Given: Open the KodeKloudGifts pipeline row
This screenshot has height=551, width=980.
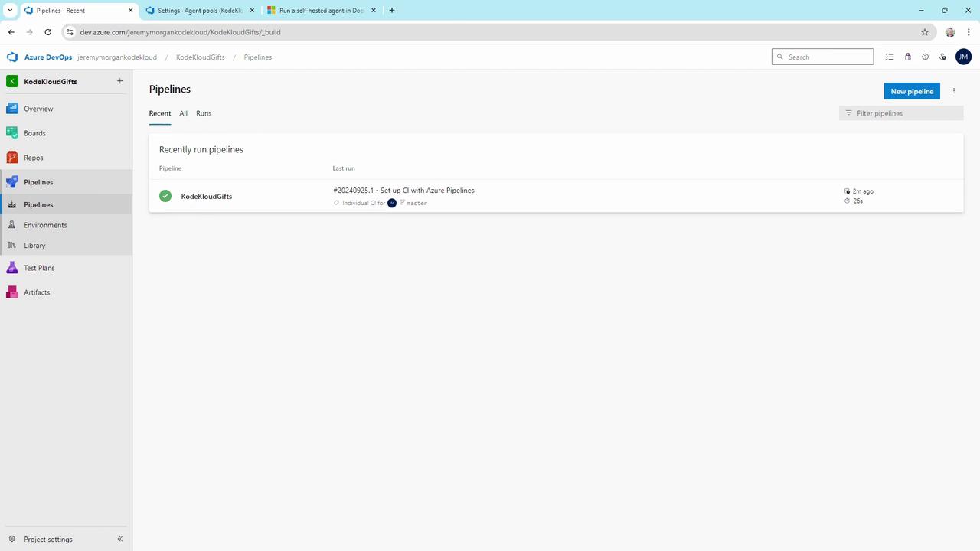Looking at the screenshot, I should (556, 196).
